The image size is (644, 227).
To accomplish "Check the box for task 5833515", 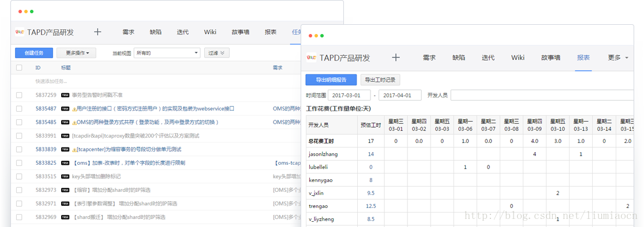I will [x=19, y=176].
